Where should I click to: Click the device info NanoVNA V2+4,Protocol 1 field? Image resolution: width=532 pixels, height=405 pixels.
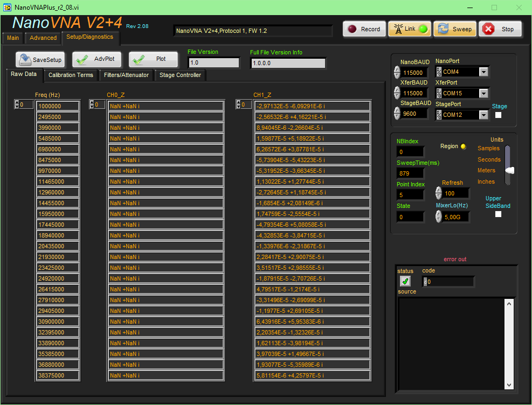tap(252, 31)
